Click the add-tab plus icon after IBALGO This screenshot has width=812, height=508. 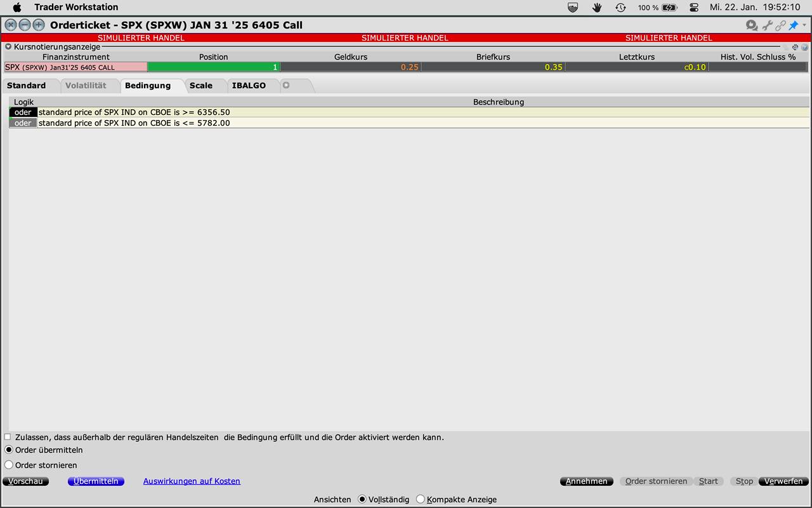286,85
